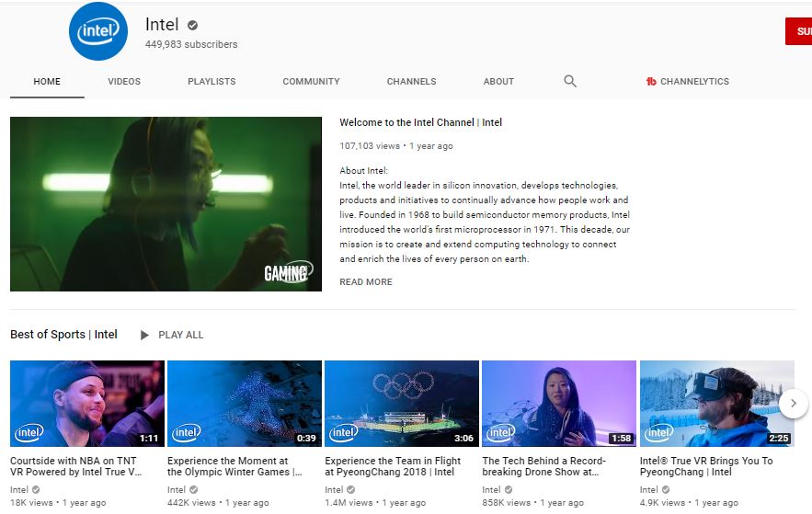Image resolution: width=812 pixels, height=514 pixels.
Task: Click Intel channel name under Olympic Winter Games video
Action: (x=177, y=490)
